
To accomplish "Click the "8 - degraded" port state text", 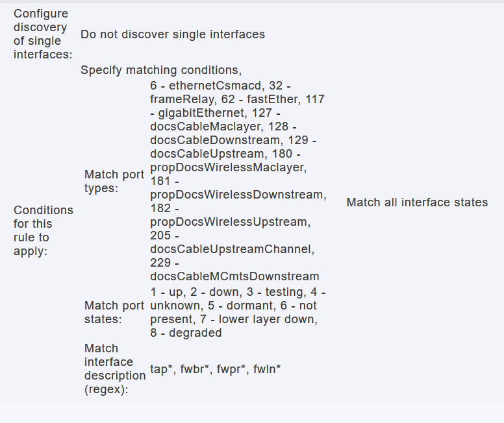I will click(x=186, y=333).
